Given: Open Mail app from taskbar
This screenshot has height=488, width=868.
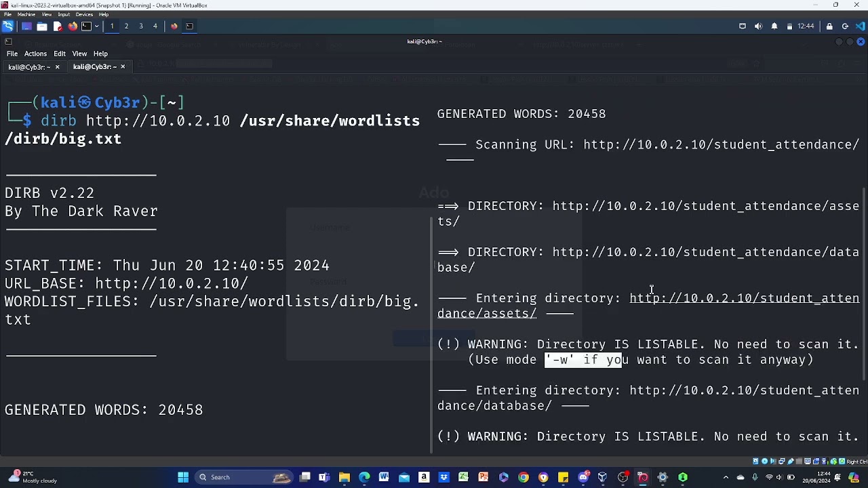Looking at the screenshot, I should (404, 477).
